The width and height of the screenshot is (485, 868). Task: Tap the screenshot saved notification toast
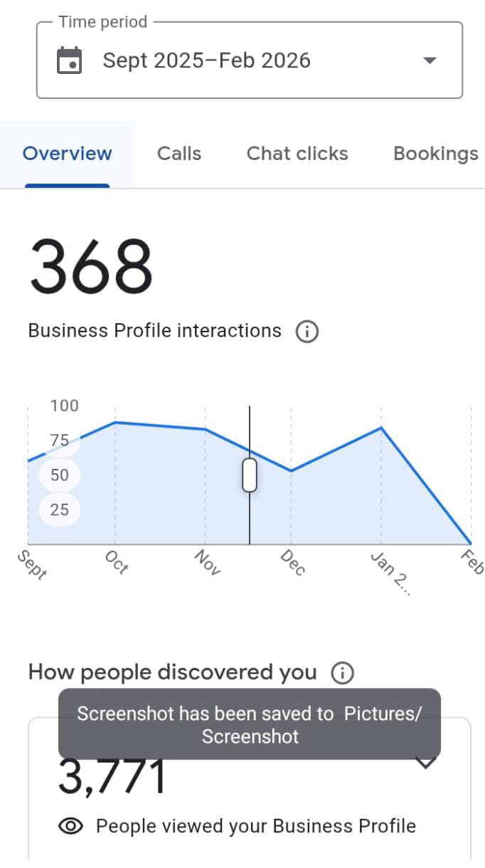click(x=250, y=724)
